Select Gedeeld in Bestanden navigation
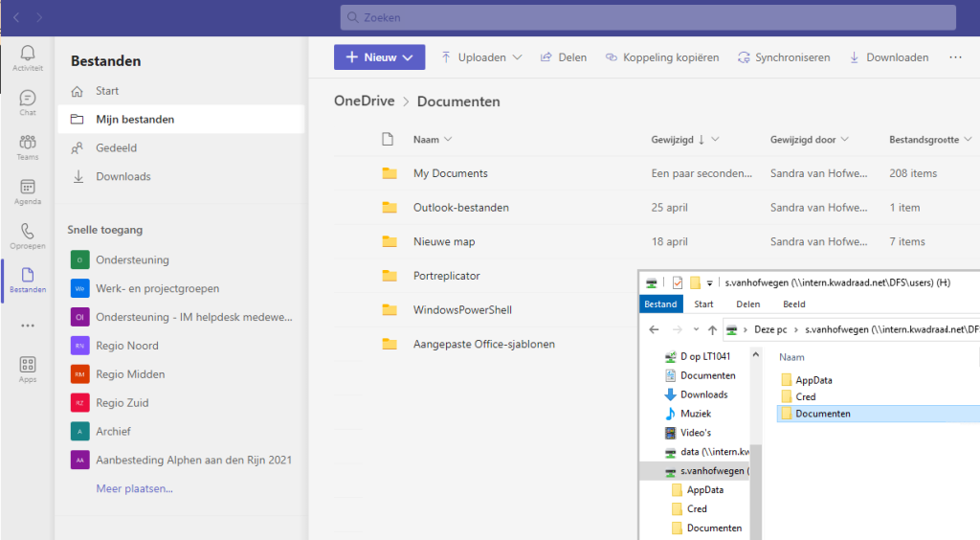Viewport: 980px width, 540px height. pos(181,148)
